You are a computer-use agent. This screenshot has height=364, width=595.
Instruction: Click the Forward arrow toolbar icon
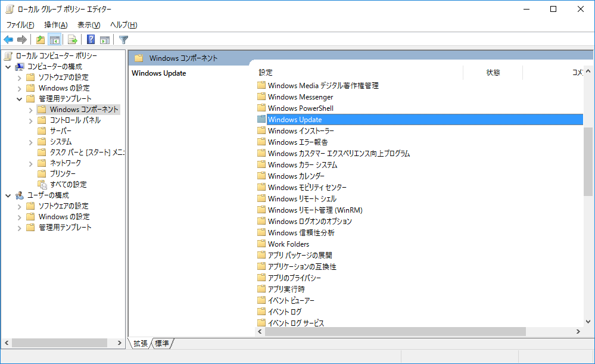click(22, 39)
